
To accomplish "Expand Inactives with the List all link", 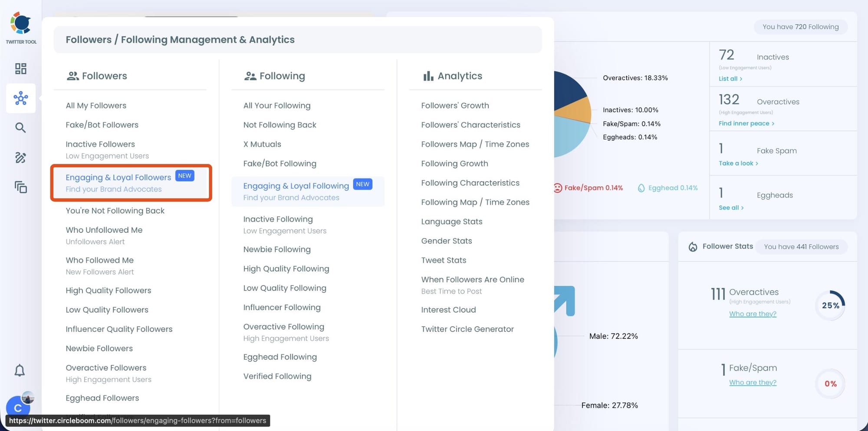I will point(730,79).
